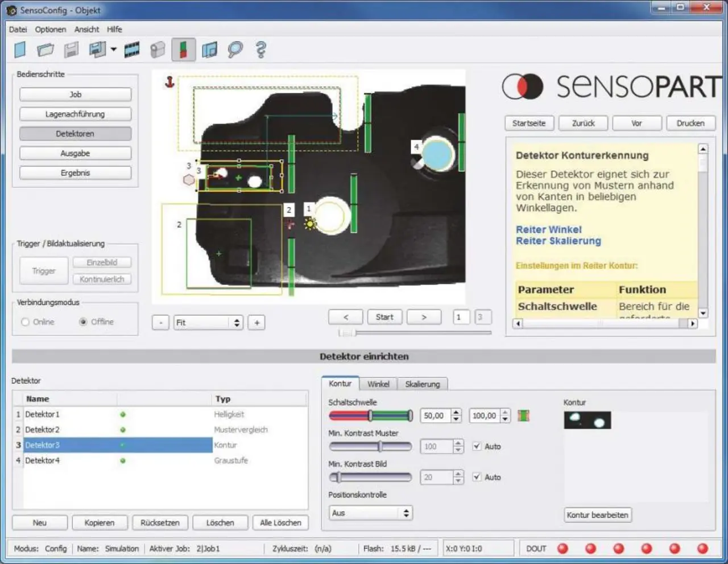Select the Online connection mode radio button

click(x=25, y=322)
